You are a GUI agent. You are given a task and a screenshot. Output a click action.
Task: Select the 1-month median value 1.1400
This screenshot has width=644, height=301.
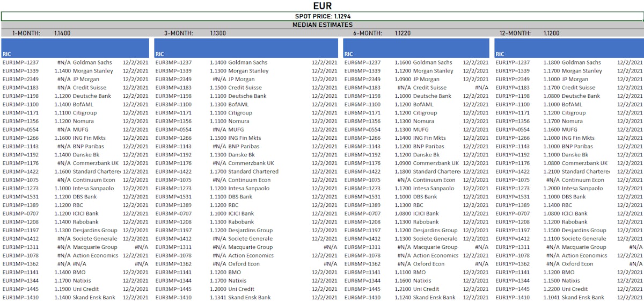point(62,33)
